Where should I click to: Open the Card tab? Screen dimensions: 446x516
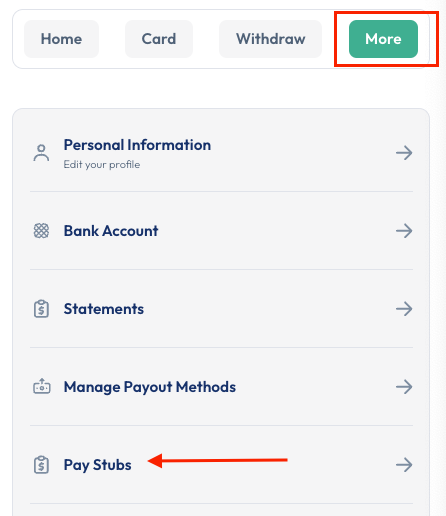[x=159, y=39]
